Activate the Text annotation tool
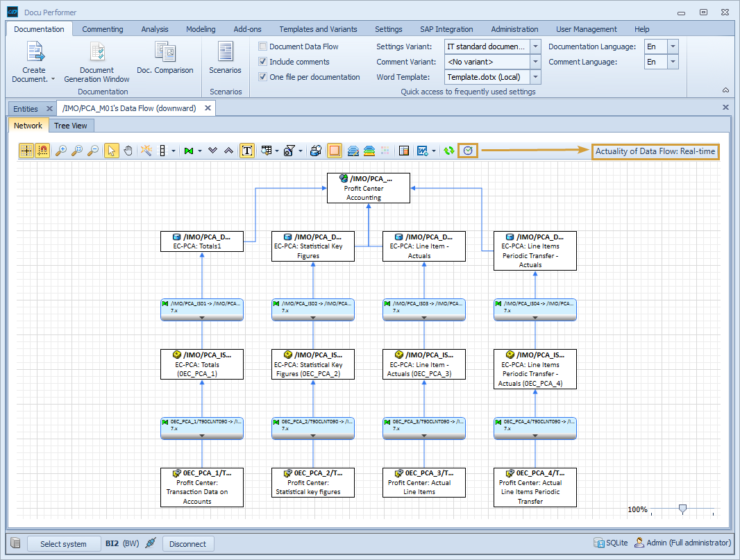Viewport: 740px width, 560px height. click(247, 150)
